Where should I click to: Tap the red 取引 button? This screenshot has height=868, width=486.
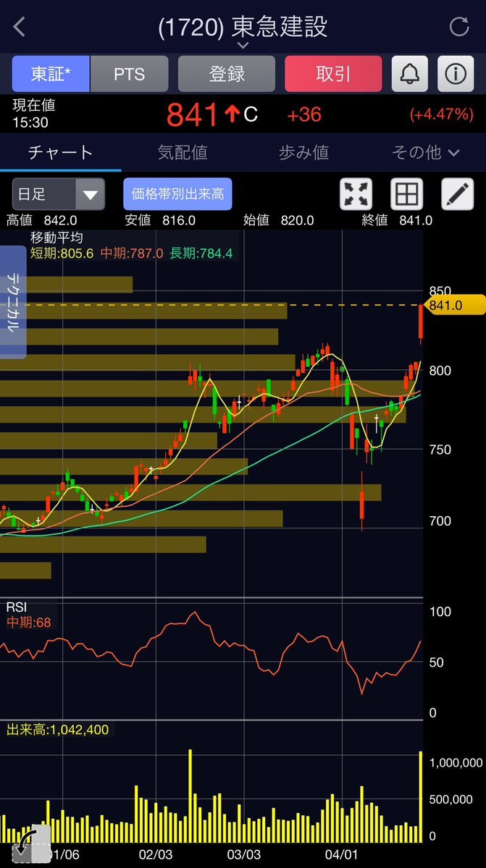click(333, 74)
